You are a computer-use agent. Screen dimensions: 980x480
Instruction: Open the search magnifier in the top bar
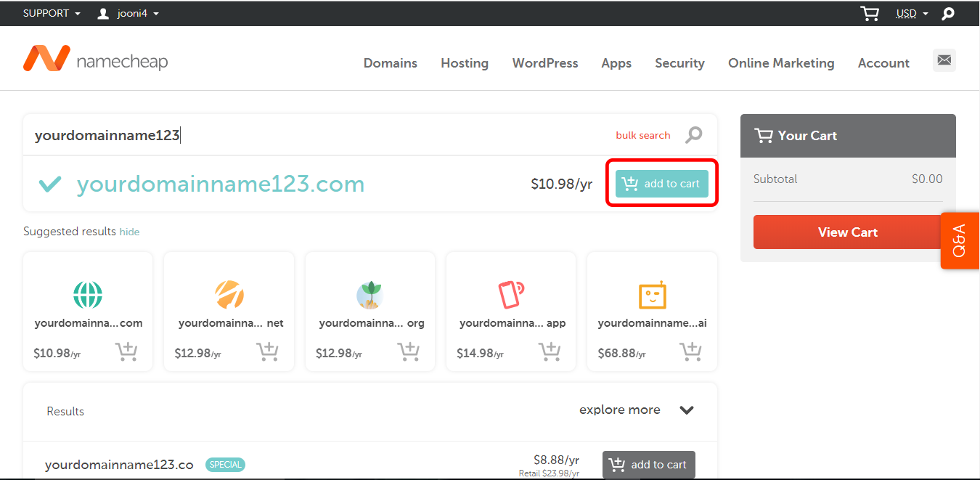(948, 13)
